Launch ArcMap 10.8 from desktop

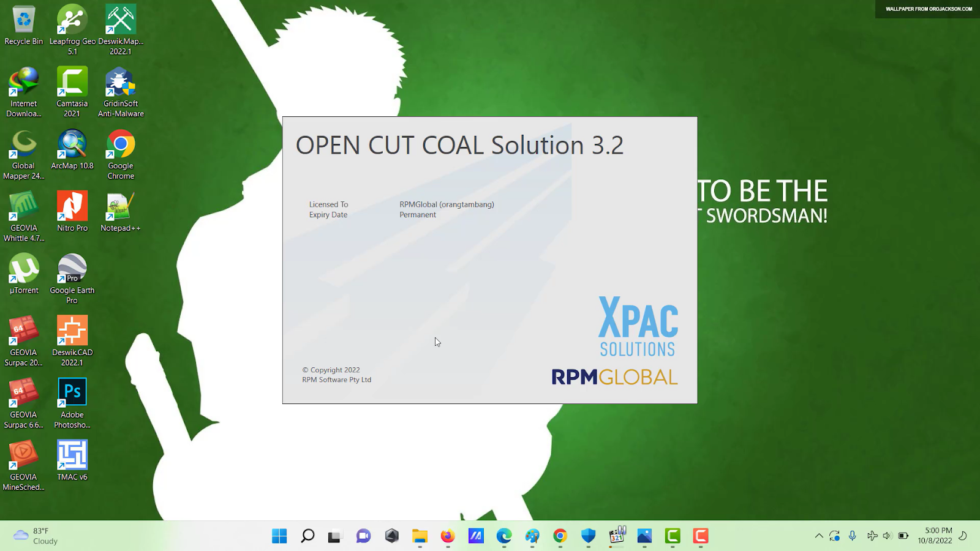(x=72, y=150)
